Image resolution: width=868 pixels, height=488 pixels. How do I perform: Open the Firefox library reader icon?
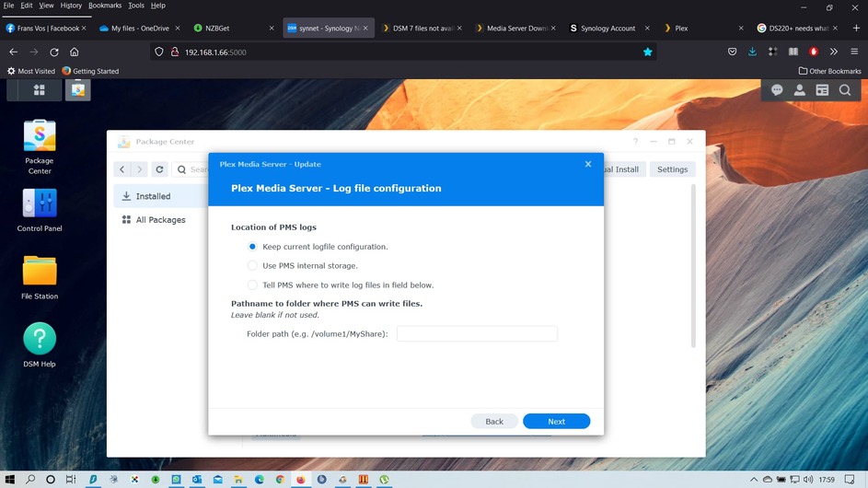coord(793,52)
